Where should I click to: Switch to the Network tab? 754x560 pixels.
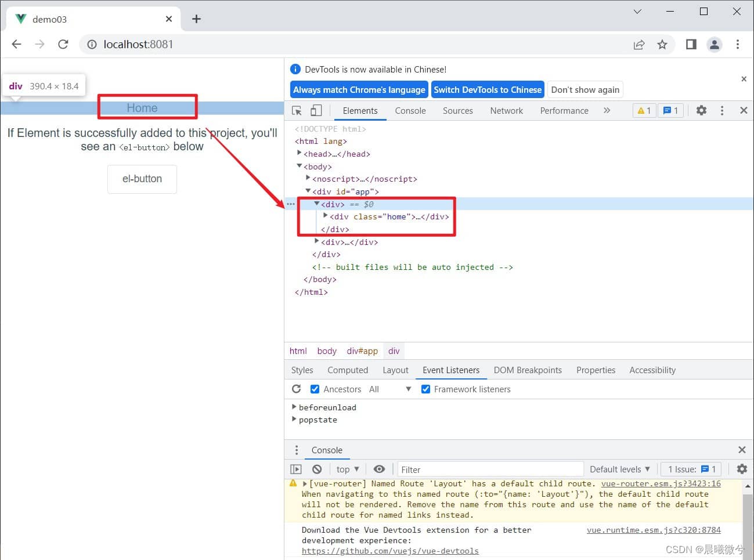pos(506,110)
